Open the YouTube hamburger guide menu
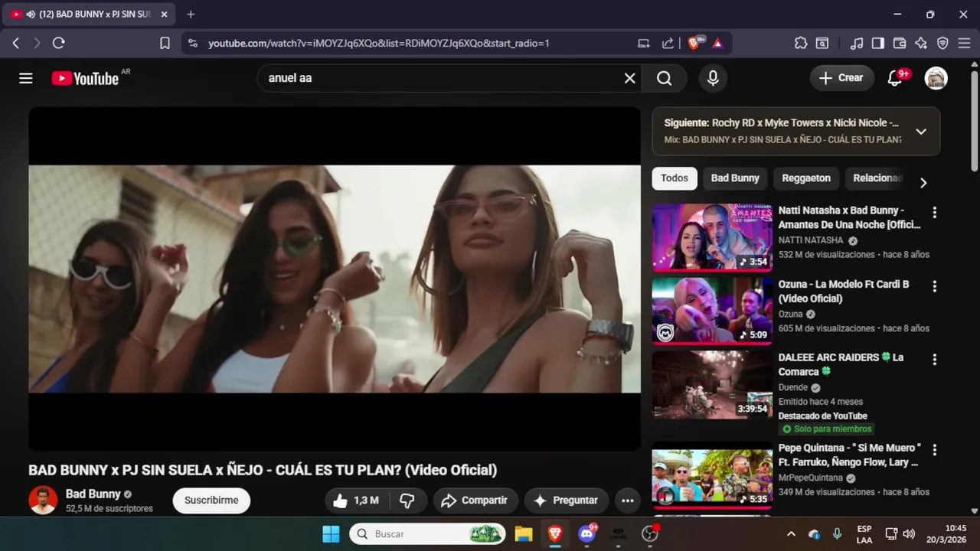 (26, 78)
